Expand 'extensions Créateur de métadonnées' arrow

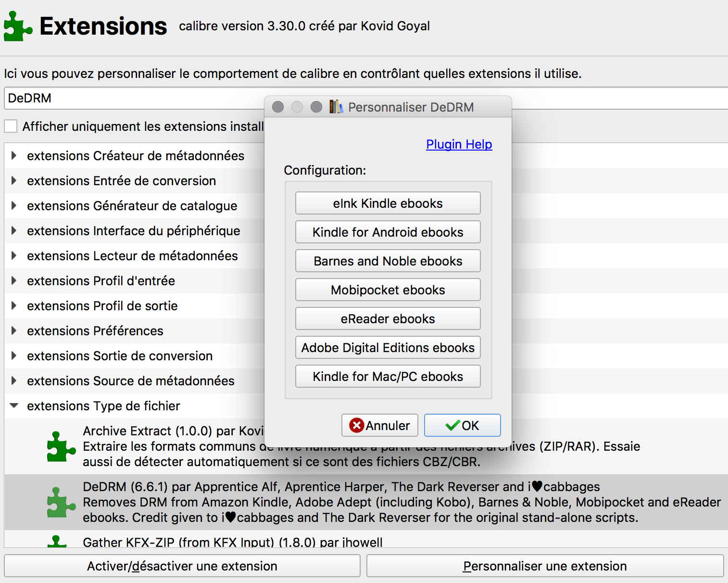tap(14, 155)
